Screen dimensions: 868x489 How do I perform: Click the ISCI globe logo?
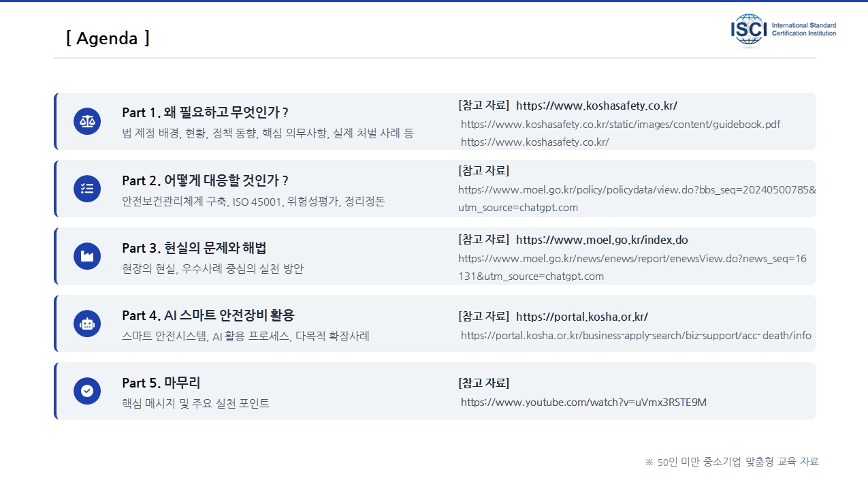click(x=749, y=30)
